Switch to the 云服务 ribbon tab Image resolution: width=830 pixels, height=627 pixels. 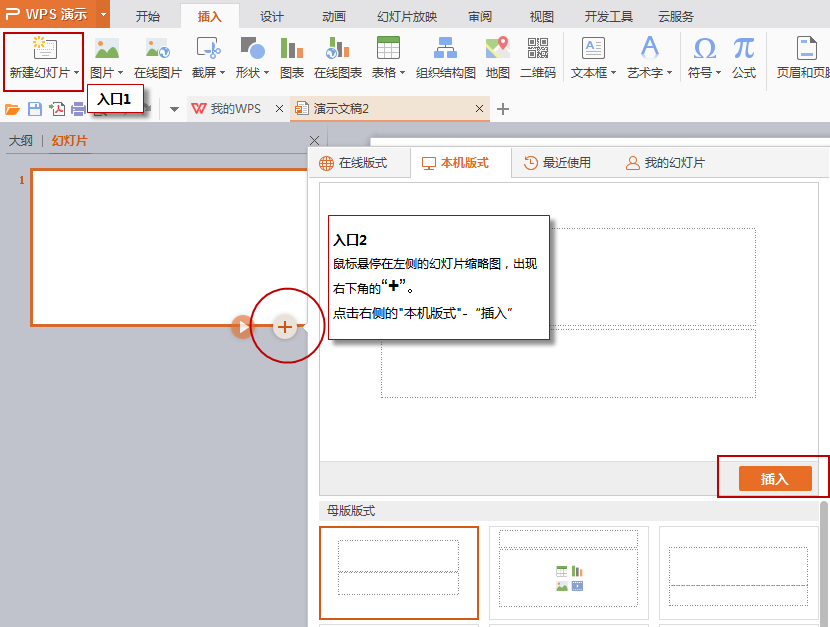pos(676,16)
